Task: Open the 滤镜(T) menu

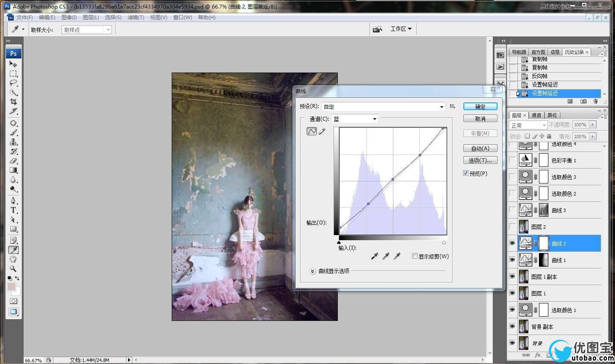Action: pos(136,17)
